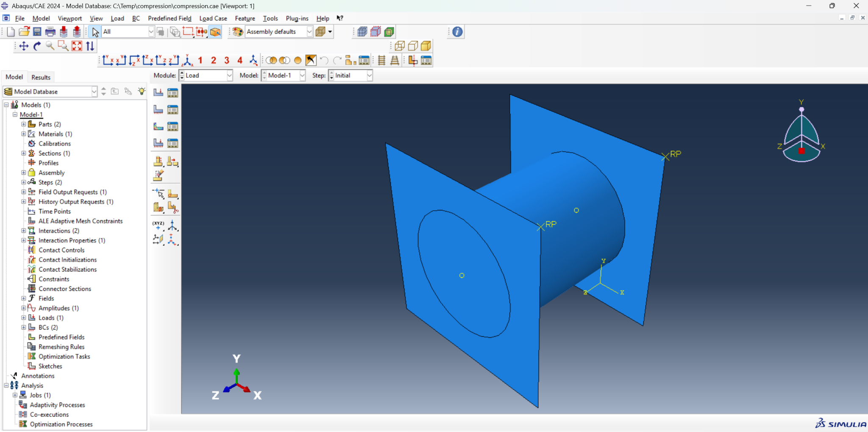Expand the Jobs (1) tree node

[x=15, y=395]
